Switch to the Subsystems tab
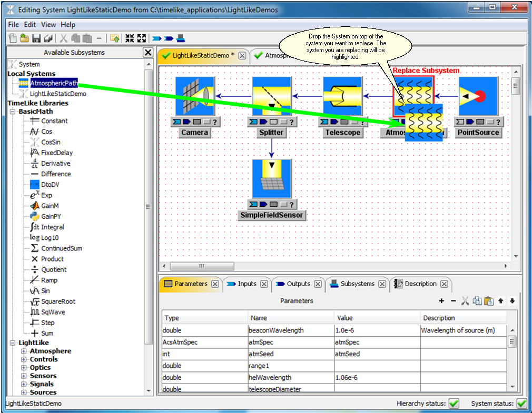Image resolution: width=532 pixels, height=413 pixels. point(357,284)
